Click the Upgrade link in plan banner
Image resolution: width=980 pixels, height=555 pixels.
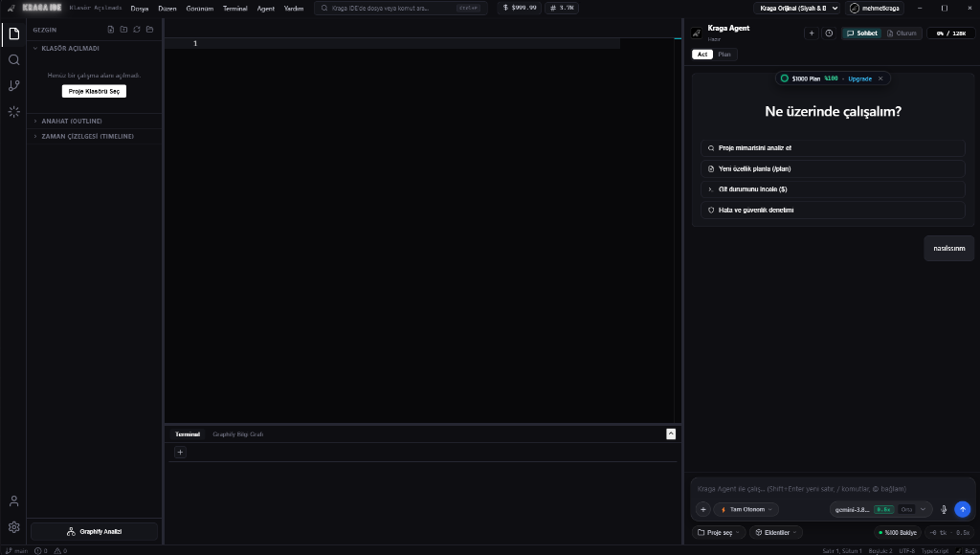860,78
